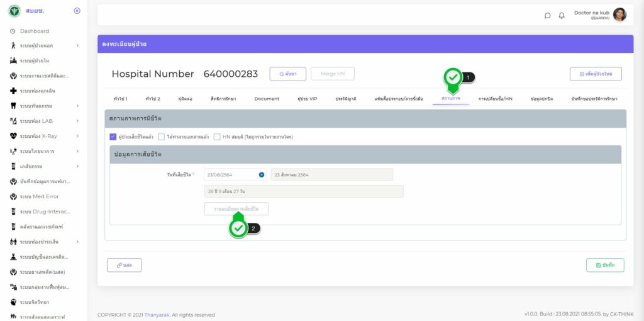644x321 pixels.
Task: Clear the death date with the x icon
Action: [261, 174]
